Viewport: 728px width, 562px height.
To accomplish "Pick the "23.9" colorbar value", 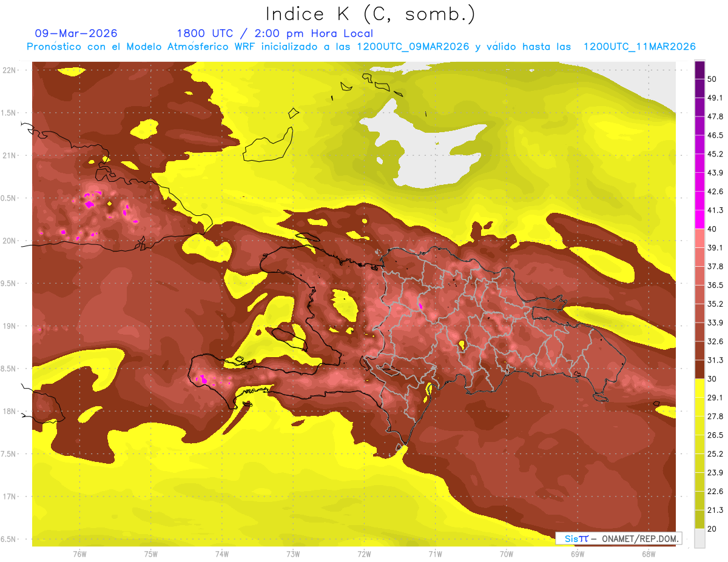I will (715, 473).
